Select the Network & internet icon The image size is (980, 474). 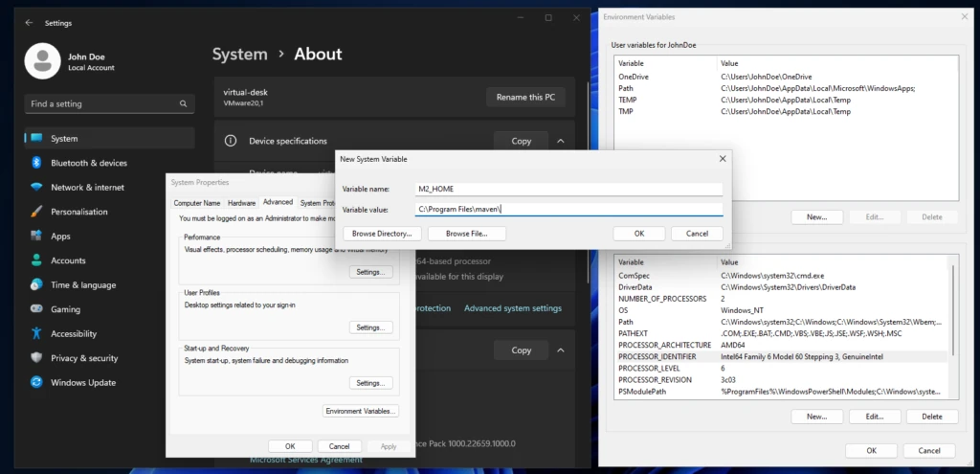coord(36,188)
